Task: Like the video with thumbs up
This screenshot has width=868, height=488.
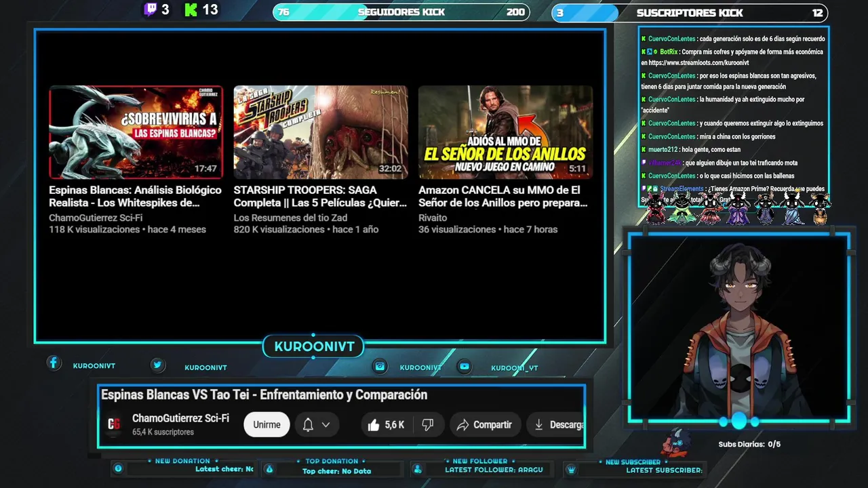Action: (374, 425)
